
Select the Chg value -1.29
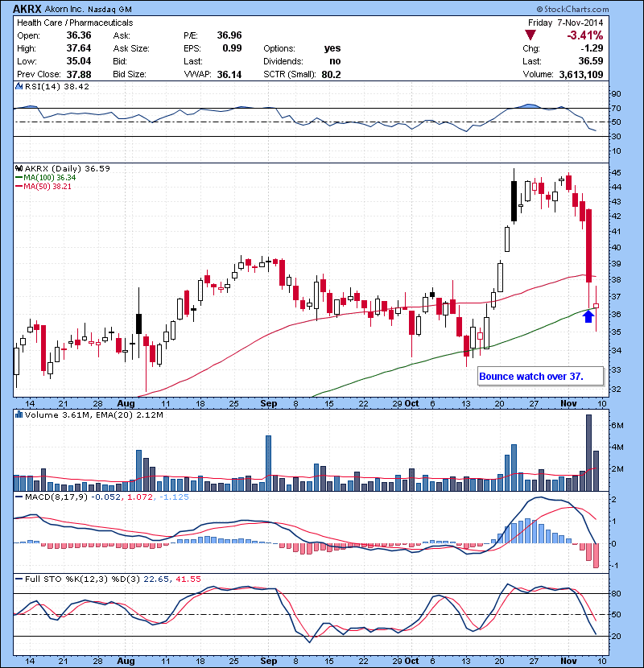click(x=592, y=48)
